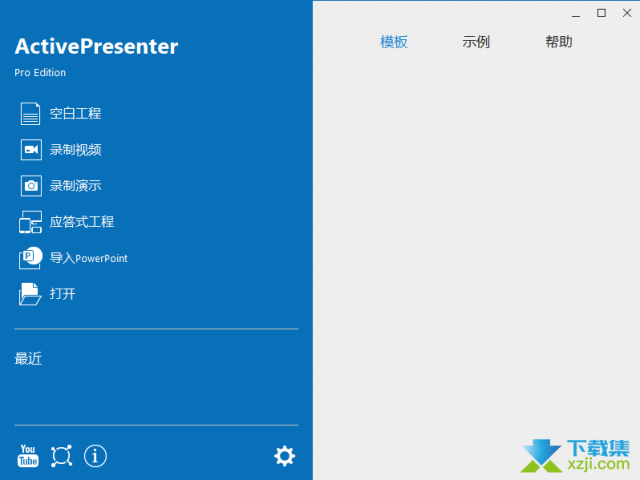The width and height of the screenshot is (640, 480).
Task: Click the record video camera icon
Action: pos(31,149)
